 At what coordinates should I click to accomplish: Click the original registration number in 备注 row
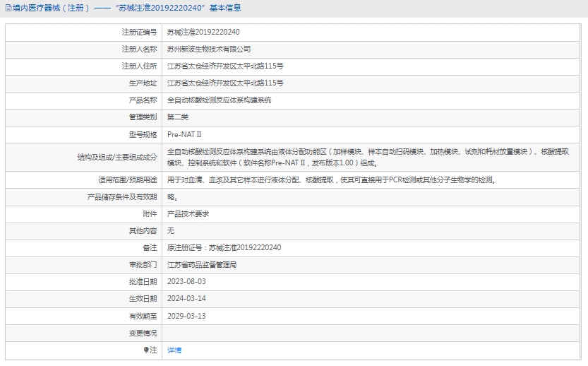point(224,247)
